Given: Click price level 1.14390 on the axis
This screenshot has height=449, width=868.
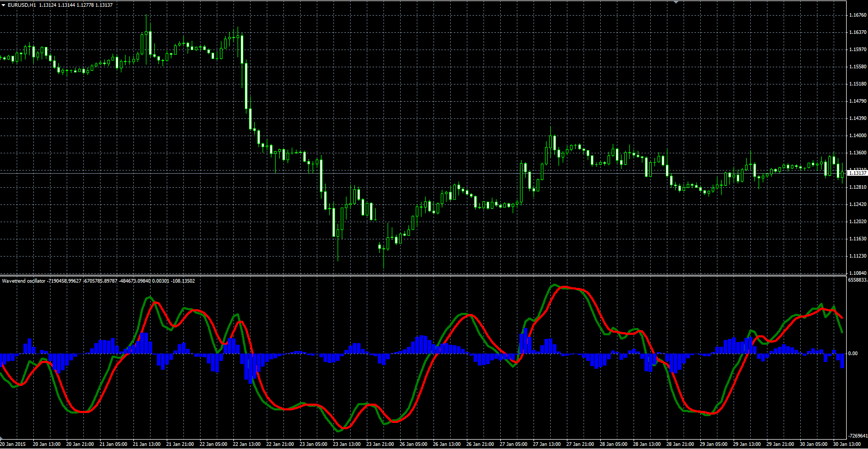Looking at the screenshot, I should click(858, 118).
